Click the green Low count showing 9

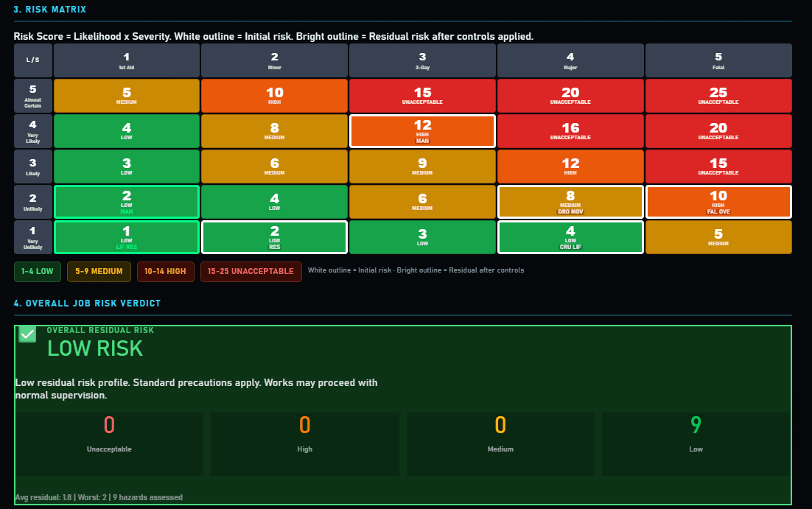tap(695, 425)
